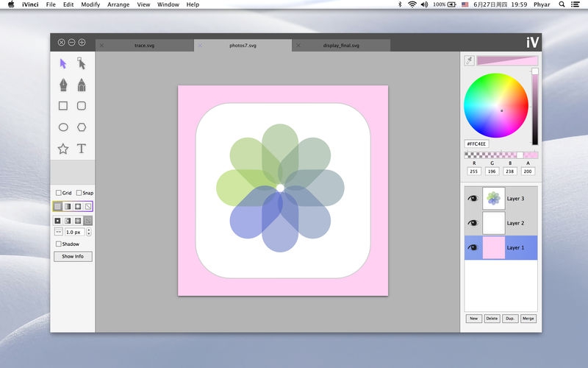This screenshot has width=588, height=368.
Task: Click the Show Info button
Action: pyautogui.click(x=73, y=256)
